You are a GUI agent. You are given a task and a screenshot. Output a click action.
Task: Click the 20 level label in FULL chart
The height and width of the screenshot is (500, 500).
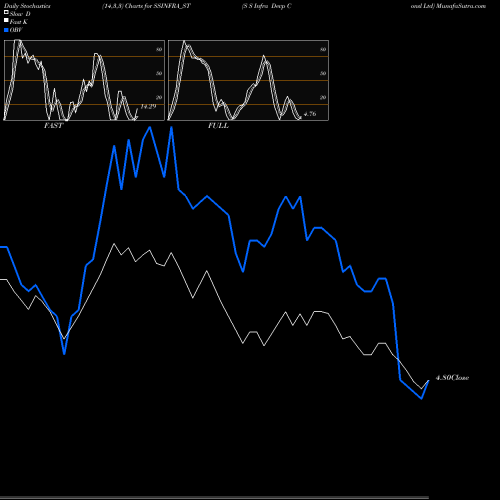(x=323, y=97)
